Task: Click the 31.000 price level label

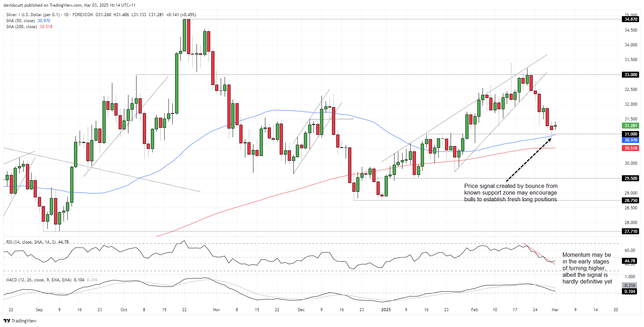Action: pyautogui.click(x=631, y=134)
